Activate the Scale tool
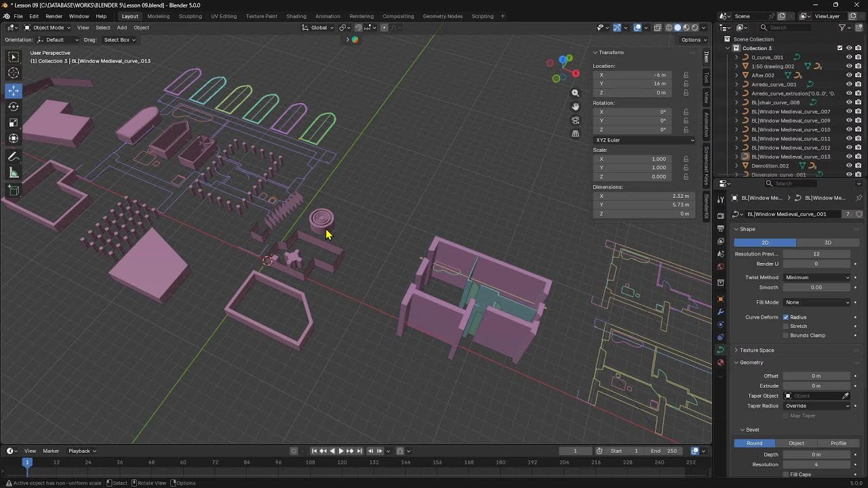The image size is (868, 488). (x=14, y=123)
